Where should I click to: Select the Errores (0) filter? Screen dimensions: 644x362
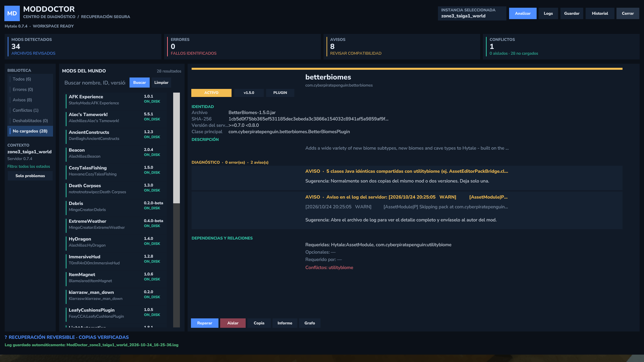(30, 90)
